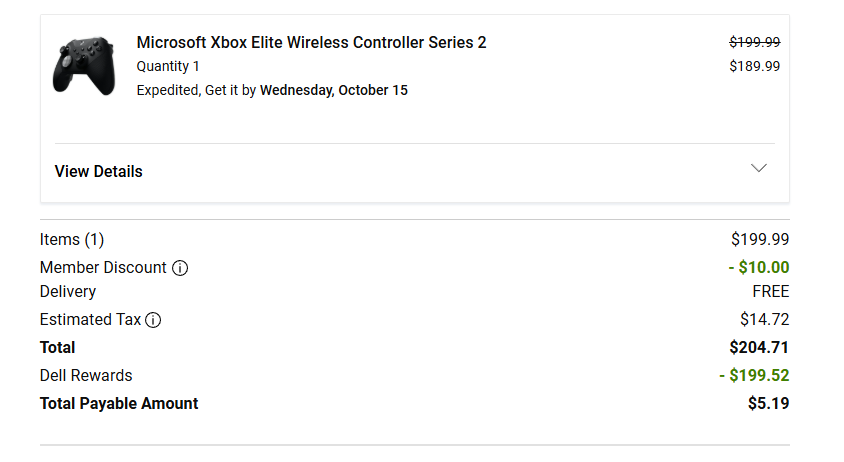This screenshot has width=844, height=462.
Task: Click the $189.99 discounted product price
Action: 754,66
